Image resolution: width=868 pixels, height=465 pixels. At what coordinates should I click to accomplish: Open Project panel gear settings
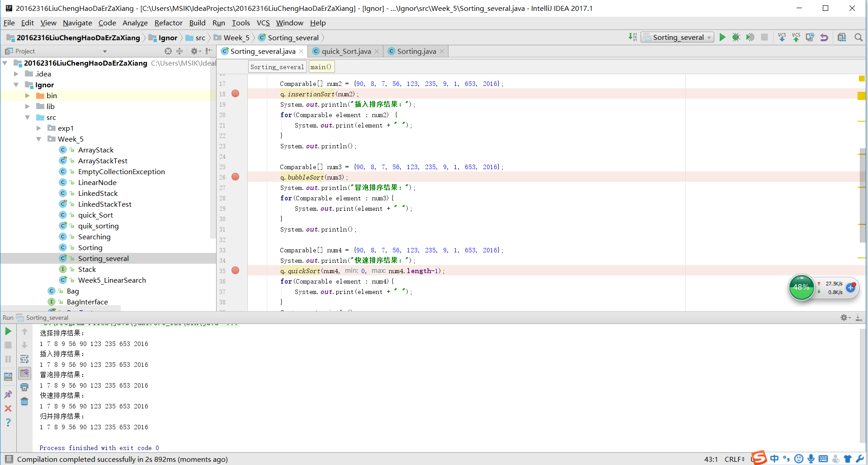click(195, 51)
